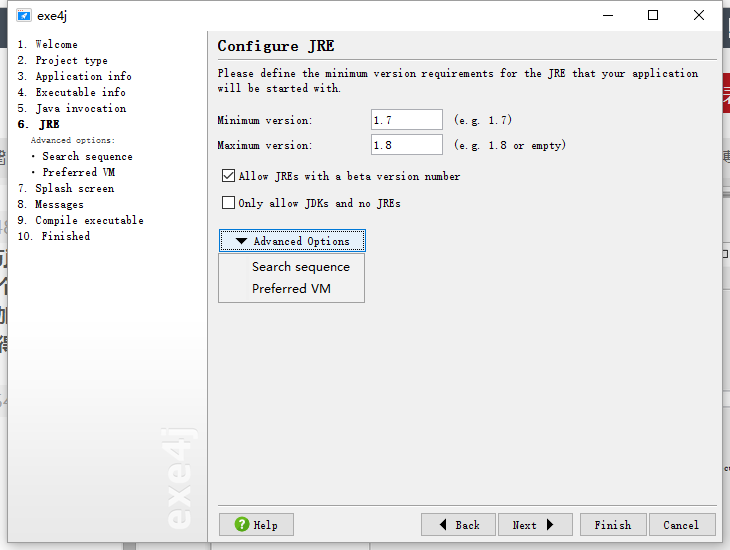This screenshot has height=550, width=730.
Task: Click the '(e.g. 1.7)' hint text
Action: pos(483,120)
